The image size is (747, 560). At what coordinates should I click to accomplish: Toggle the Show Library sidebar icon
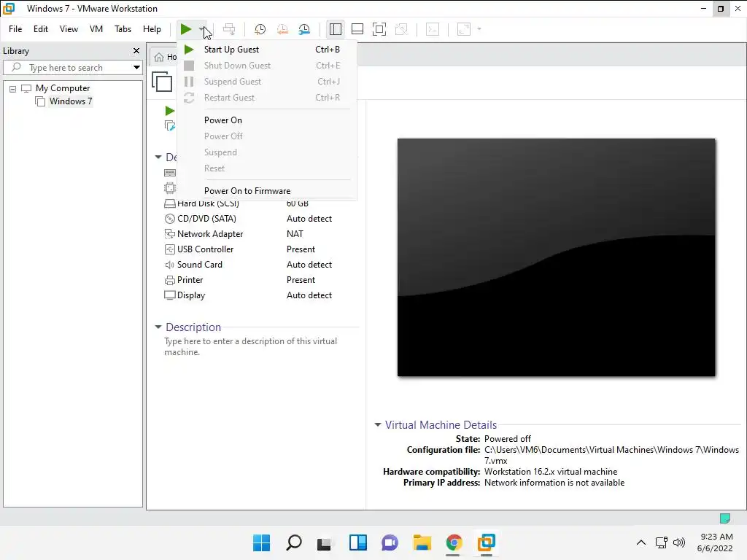[336, 29]
